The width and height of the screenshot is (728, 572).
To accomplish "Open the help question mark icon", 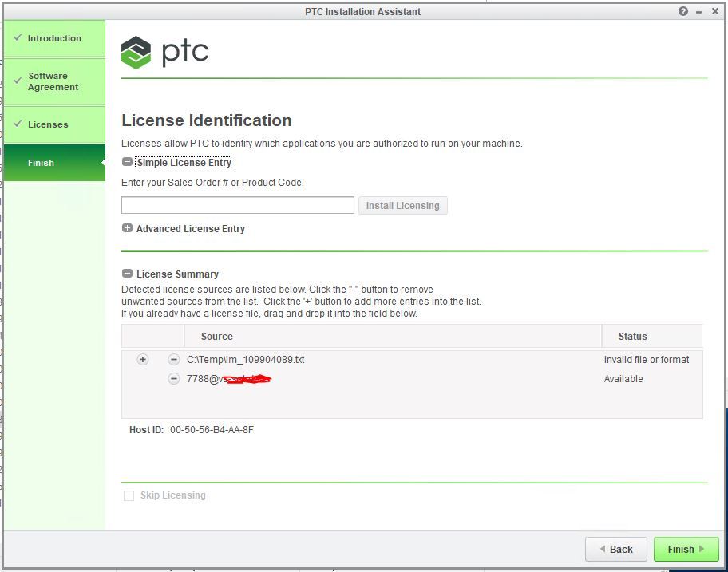I will [x=683, y=12].
